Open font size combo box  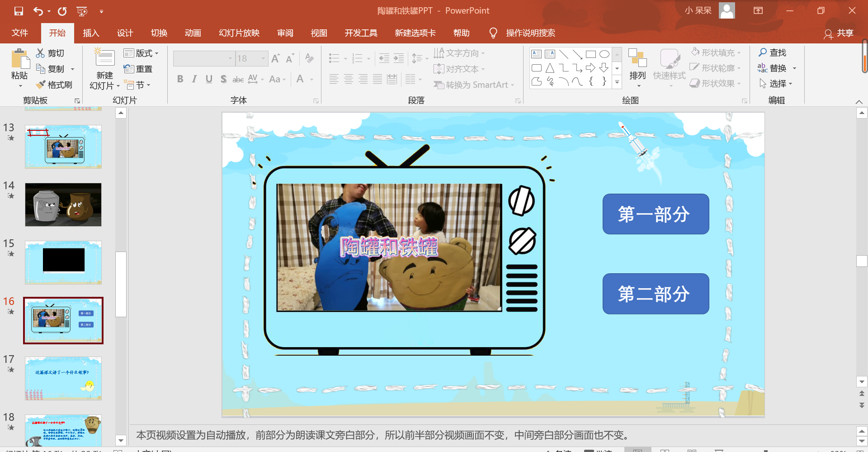click(x=251, y=58)
